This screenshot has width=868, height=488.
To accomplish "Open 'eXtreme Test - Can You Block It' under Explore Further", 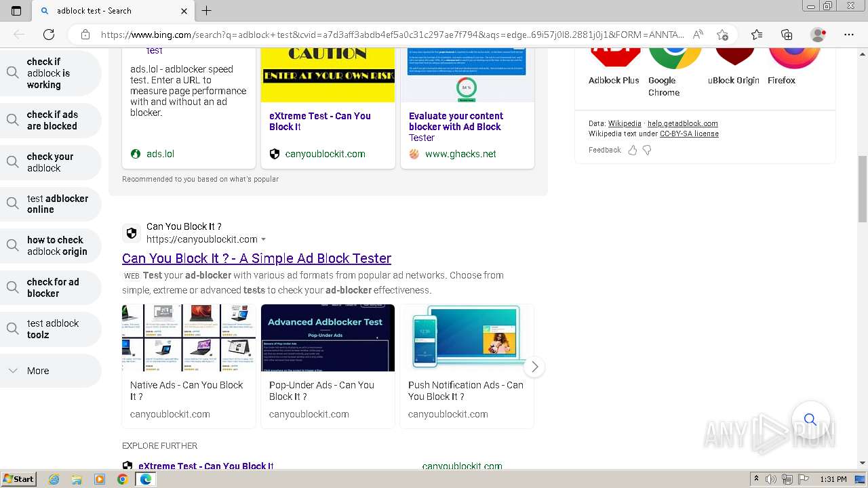I will point(206,466).
